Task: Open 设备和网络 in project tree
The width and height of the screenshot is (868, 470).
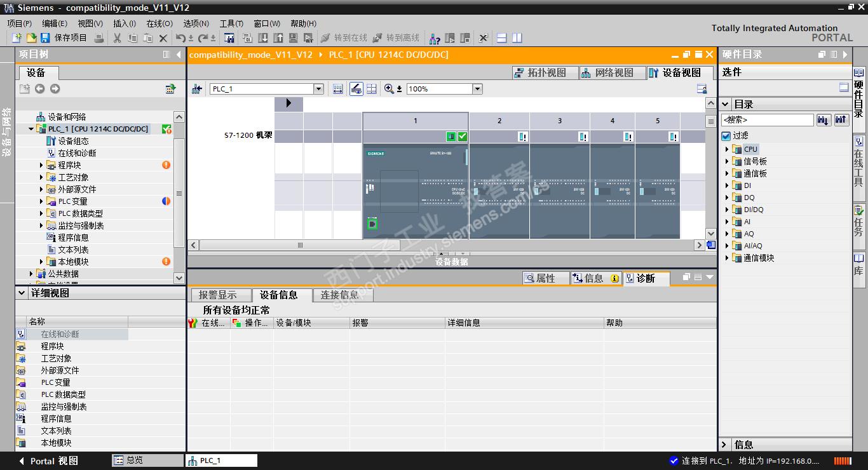Action: tap(67, 117)
